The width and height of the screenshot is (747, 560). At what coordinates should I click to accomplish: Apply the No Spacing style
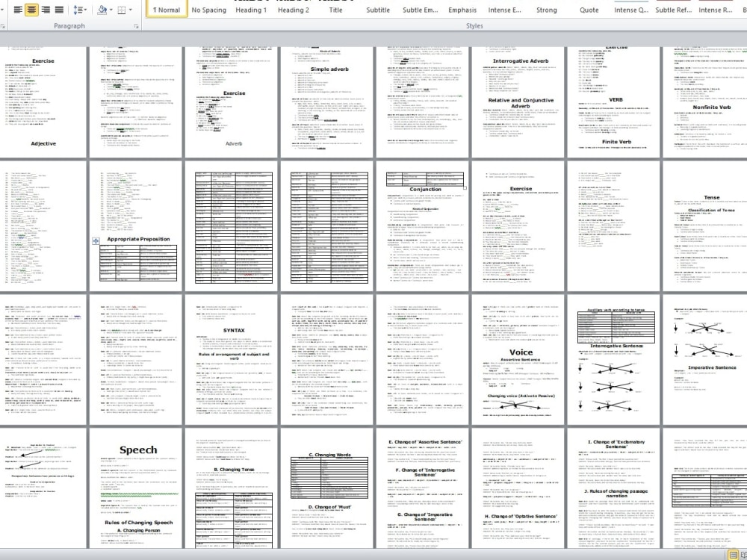208,10
